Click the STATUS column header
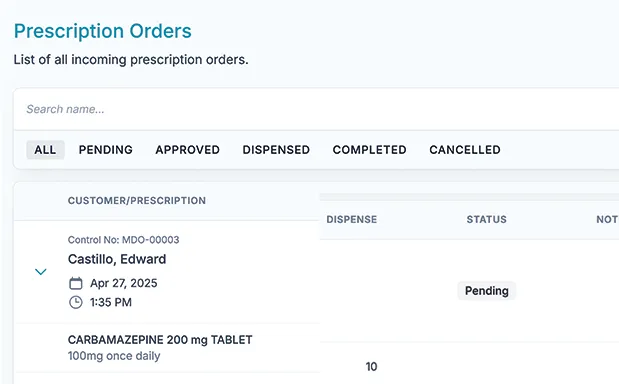 (x=486, y=219)
